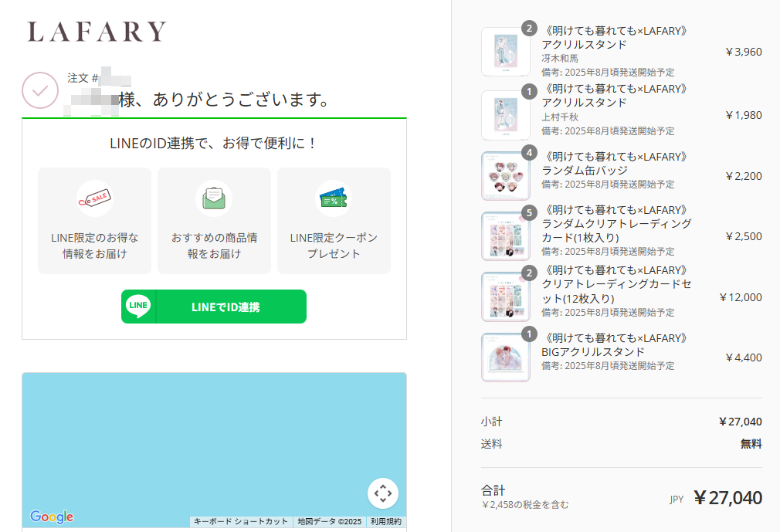This screenshot has width=780, height=532.
Task: Toggle the map camera controls icon
Action: [x=383, y=493]
